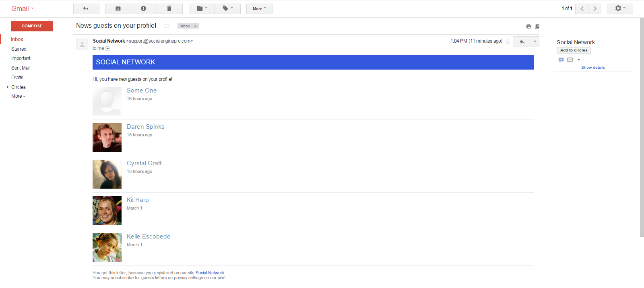This screenshot has width=644, height=288.
Task: Open the settings gear menu
Action: 620,8
